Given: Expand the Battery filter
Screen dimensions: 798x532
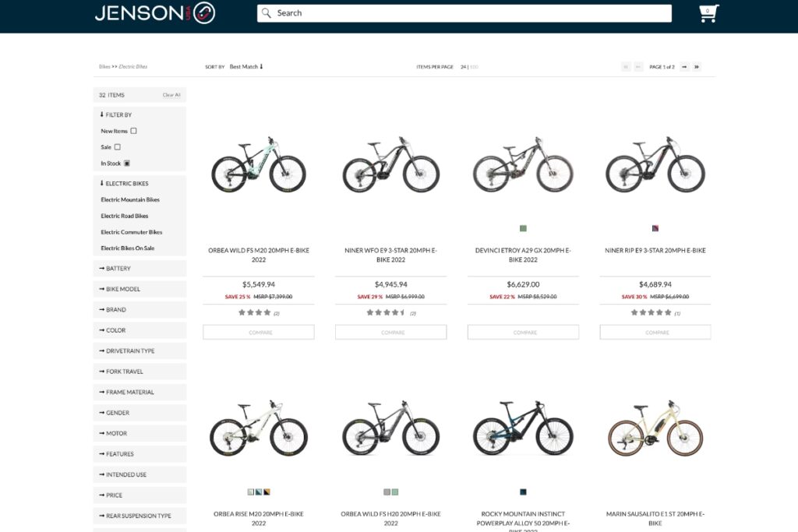Looking at the screenshot, I should click(139, 268).
